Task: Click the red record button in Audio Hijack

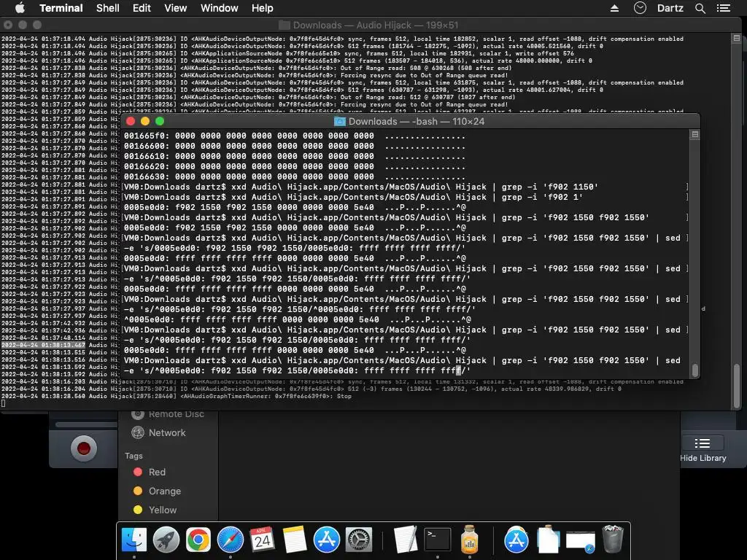Action: [84, 448]
